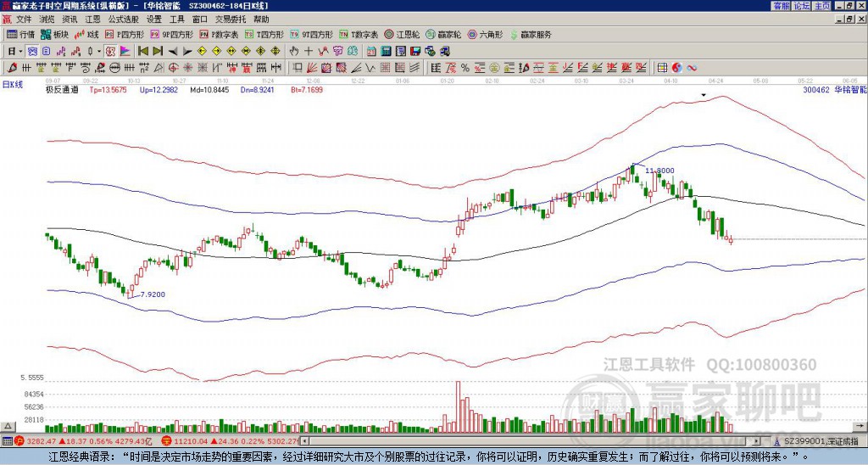Viewport: 868px width, 465px height.
Task: Click the 11.8000 high price label
Action: (x=659, y=171)
